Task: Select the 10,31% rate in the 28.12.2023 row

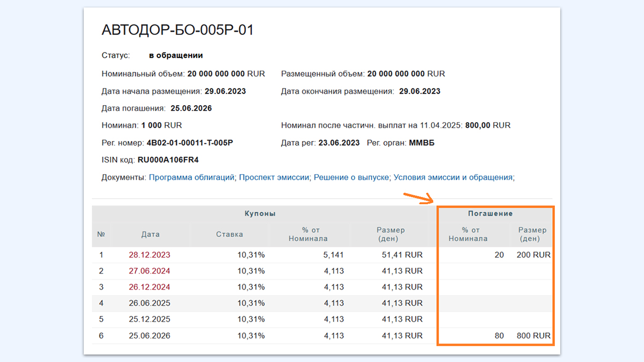Action: tap(251, 255)
